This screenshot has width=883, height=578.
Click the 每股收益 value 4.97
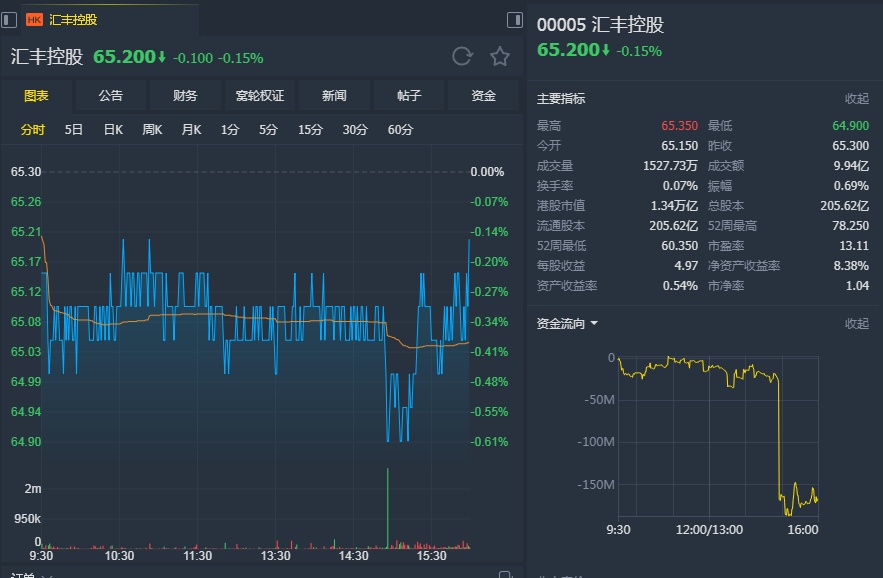coord(686,266)
